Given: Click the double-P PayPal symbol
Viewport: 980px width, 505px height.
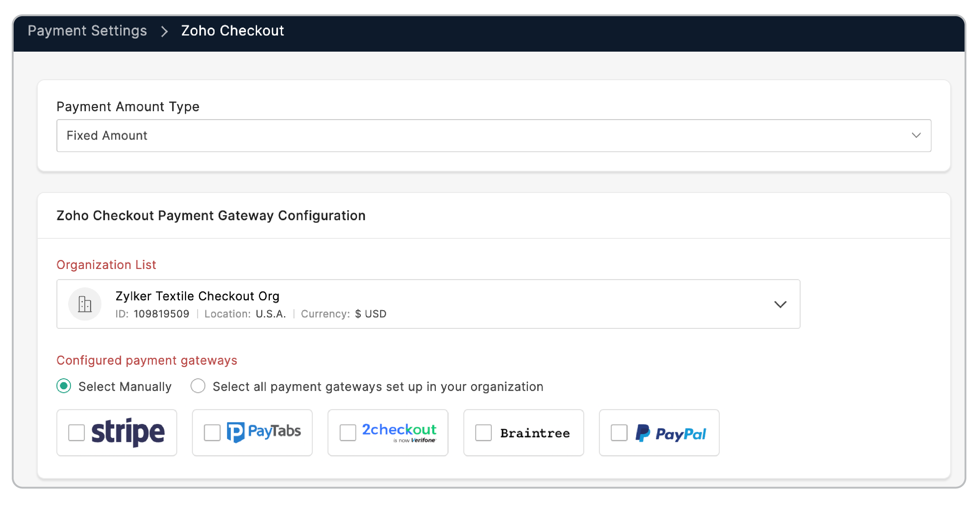Looking at the screenshot, I should [x=643, y=433].
